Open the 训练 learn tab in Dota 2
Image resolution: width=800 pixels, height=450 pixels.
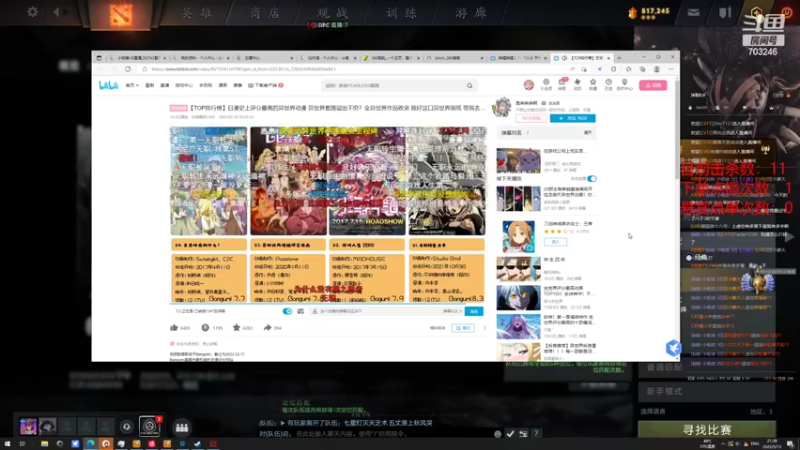click(x=402, y=13)
